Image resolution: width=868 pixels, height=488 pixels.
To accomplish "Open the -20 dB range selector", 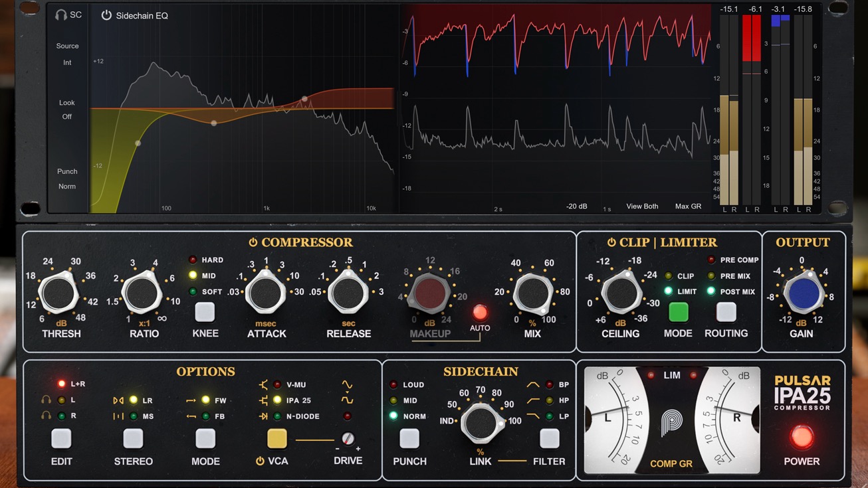I will [x=576, y=206].
